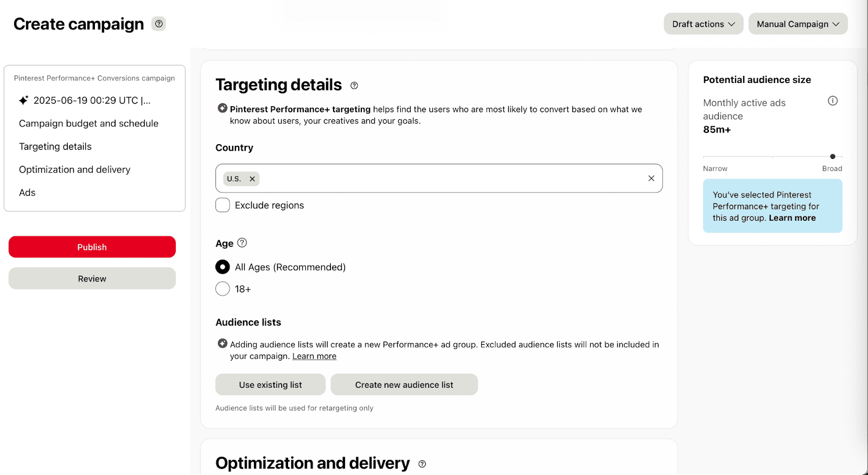This screenshot has width=868, height=475.
Task: Click help icon beside Optimization and delivery
Action: pyautogui.click(x=422, y=464)
